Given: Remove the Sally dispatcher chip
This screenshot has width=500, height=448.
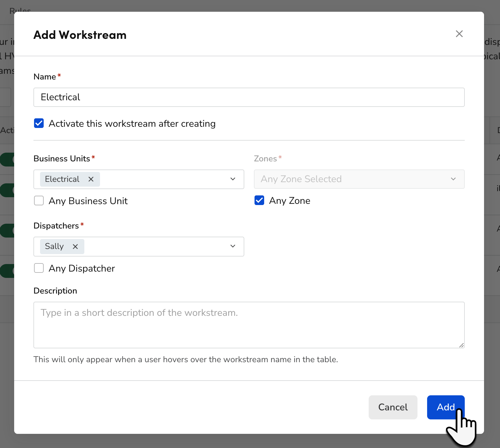Looking at the screenshot, I should pos(75,247).
